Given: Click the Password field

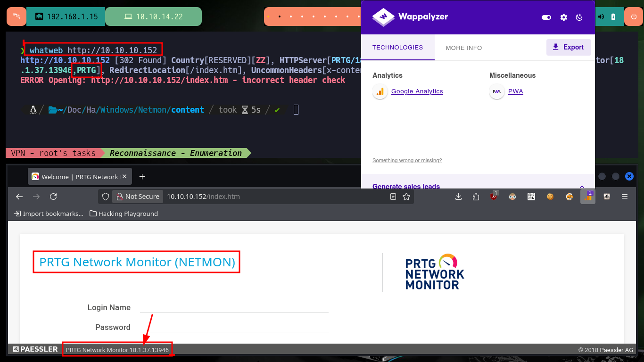Looking at the screenshot, I should point(234,327).
